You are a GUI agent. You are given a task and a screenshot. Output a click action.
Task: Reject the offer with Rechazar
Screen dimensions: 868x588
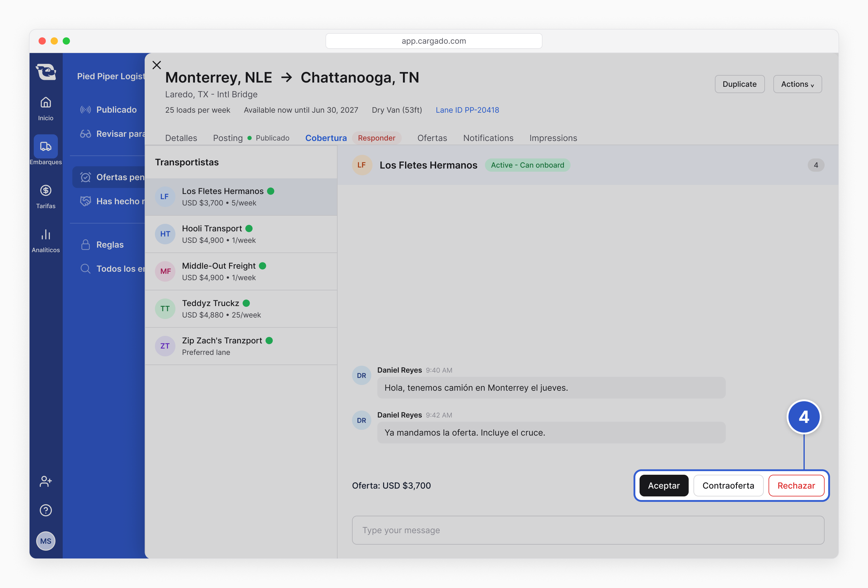pos(796,485)
